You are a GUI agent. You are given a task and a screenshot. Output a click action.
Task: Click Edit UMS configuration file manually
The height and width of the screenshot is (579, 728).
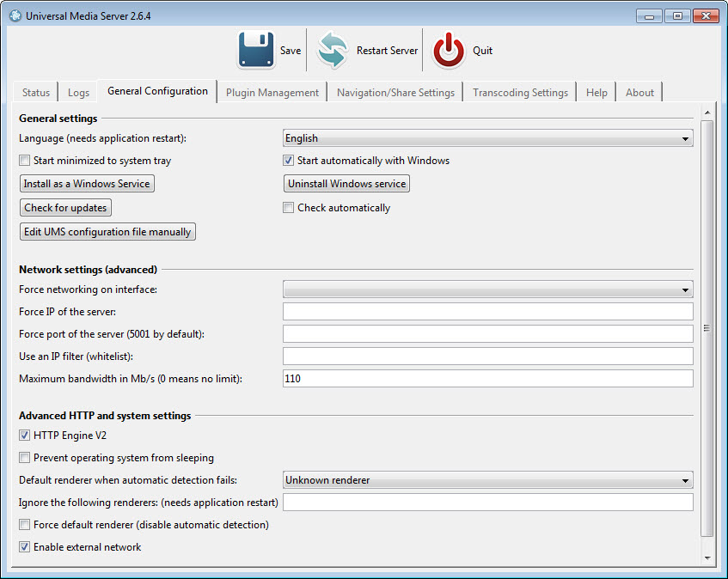tap(107, 232)
